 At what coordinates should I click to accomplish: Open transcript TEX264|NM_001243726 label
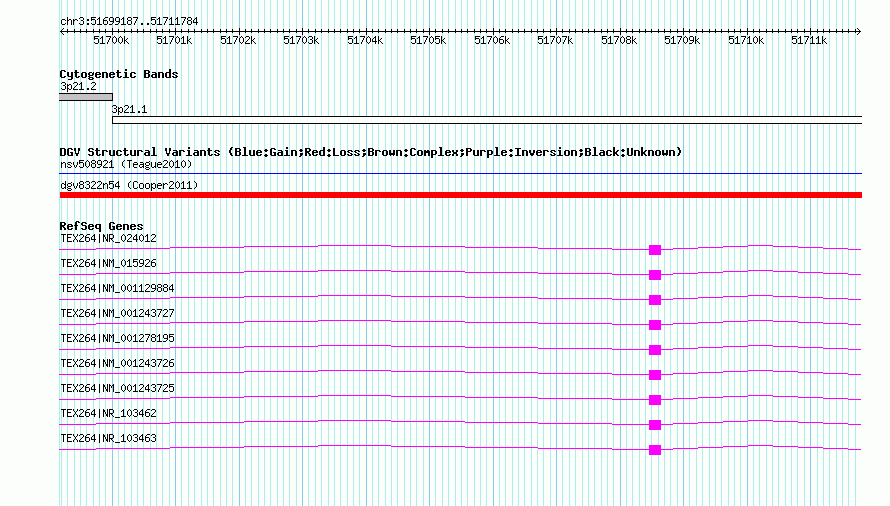click(117, 363)
